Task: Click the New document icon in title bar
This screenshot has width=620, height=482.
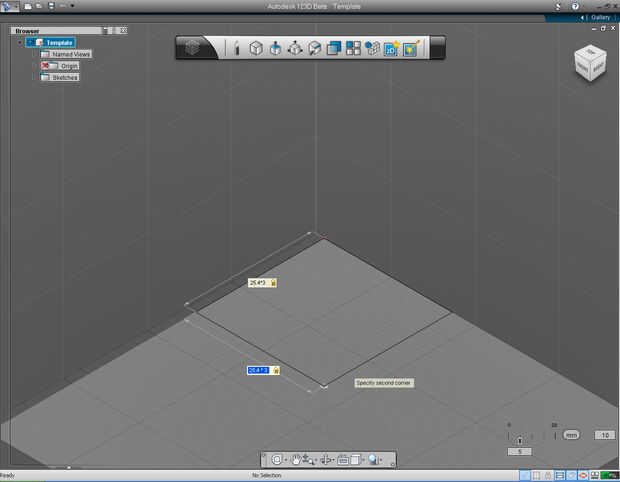Action: [28, 6]
